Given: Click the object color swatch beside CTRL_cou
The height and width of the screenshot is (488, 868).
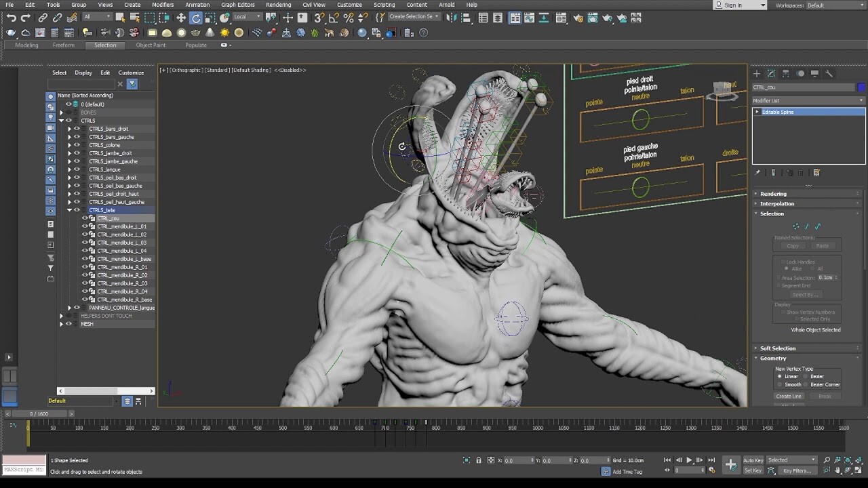Looking at the screenshot, I should tap(861, 87).
